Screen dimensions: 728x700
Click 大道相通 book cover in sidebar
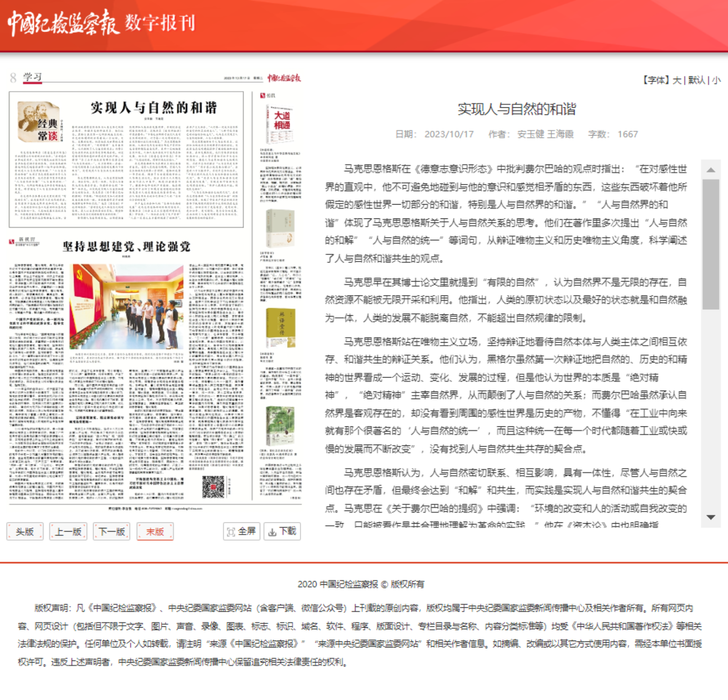point(280,124)
